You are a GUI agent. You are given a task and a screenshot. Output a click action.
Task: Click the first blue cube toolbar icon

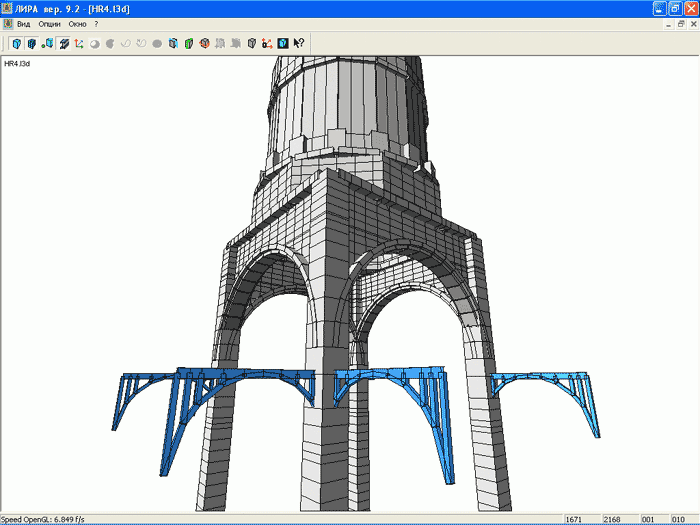click(x=16, y=43)
